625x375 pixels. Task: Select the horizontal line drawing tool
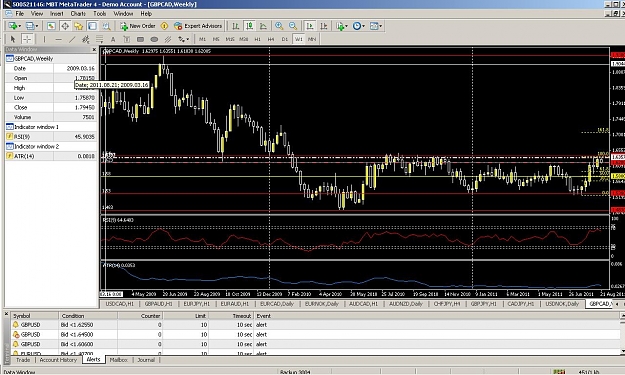coord(58,39)
